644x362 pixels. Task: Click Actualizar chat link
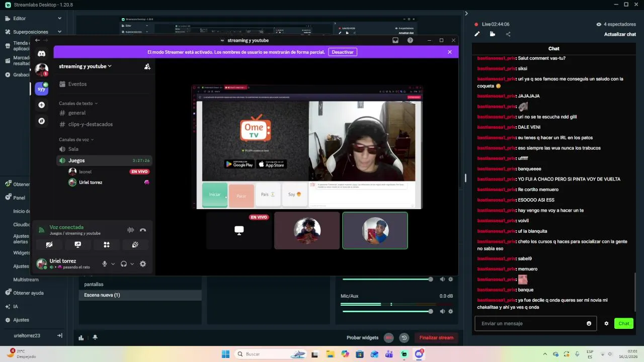pyautogui.click(x=620, y=34)
